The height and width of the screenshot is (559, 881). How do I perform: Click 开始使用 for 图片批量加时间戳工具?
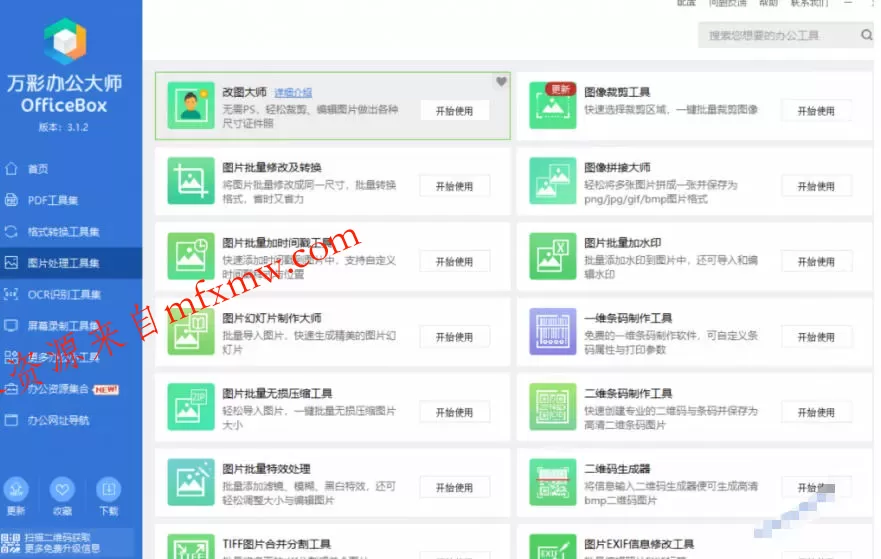click(x=455, y=261)
